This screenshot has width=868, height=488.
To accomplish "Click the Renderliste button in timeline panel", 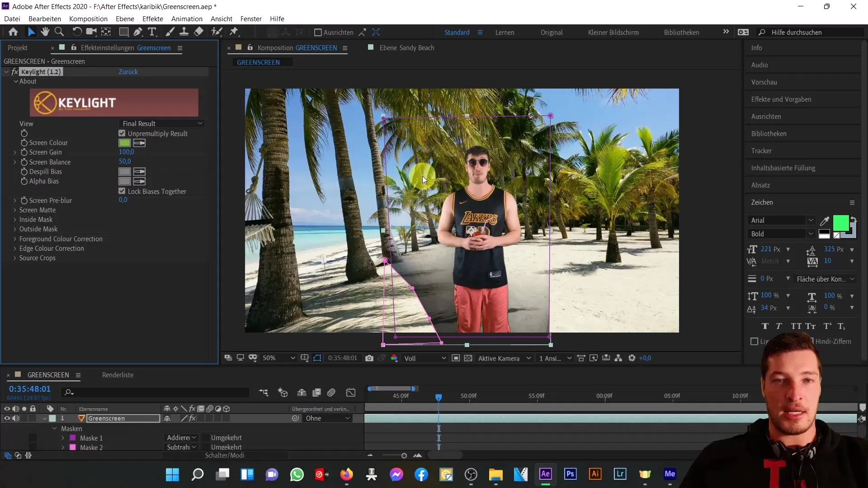I will [x=118, y=374].
